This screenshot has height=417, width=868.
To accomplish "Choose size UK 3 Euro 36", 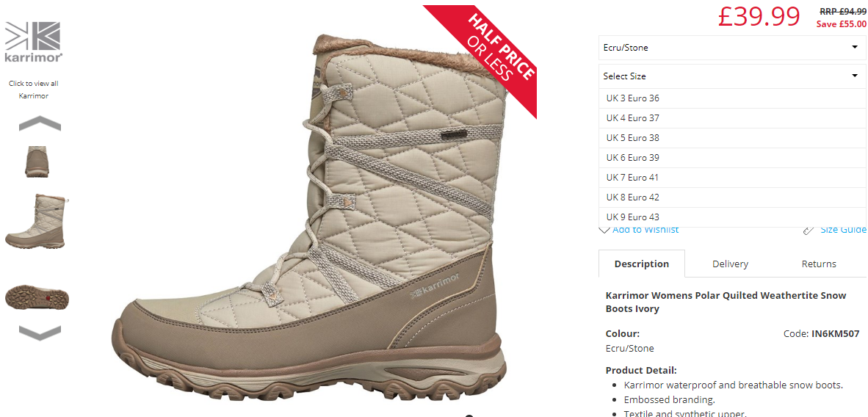I will pos(732,98).
